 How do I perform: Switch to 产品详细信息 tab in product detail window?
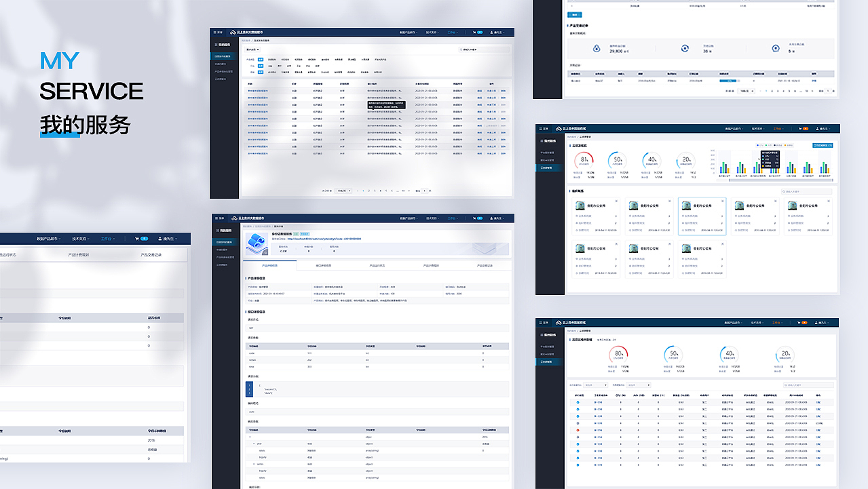click(x=269, y=266)
